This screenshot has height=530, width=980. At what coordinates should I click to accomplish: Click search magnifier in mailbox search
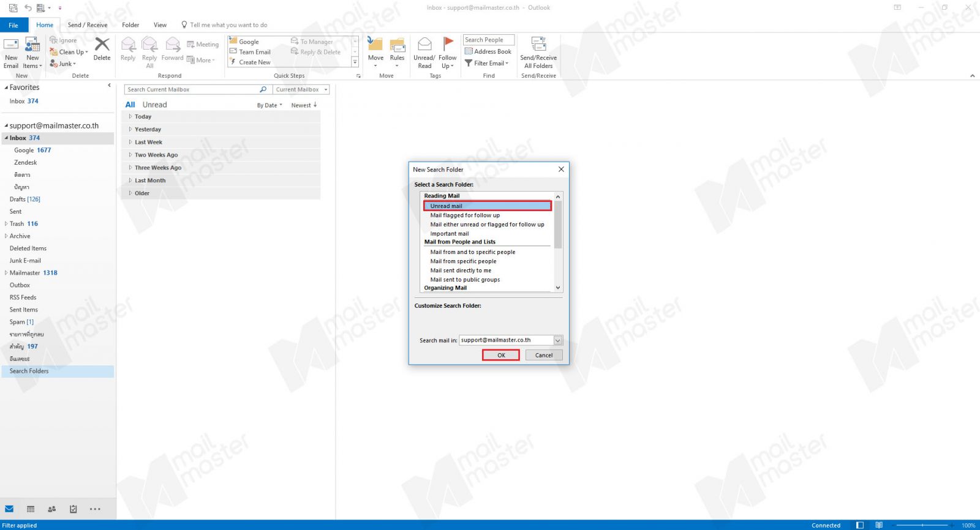pos(263,89)
